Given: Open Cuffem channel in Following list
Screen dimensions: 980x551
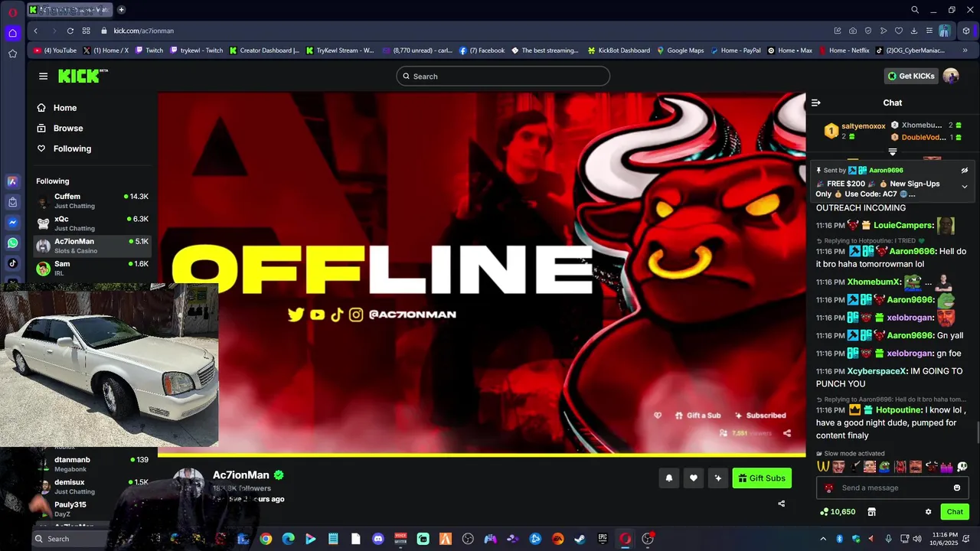Looking at the screenshot, I should pyautogui.click(x=93, y=201).
